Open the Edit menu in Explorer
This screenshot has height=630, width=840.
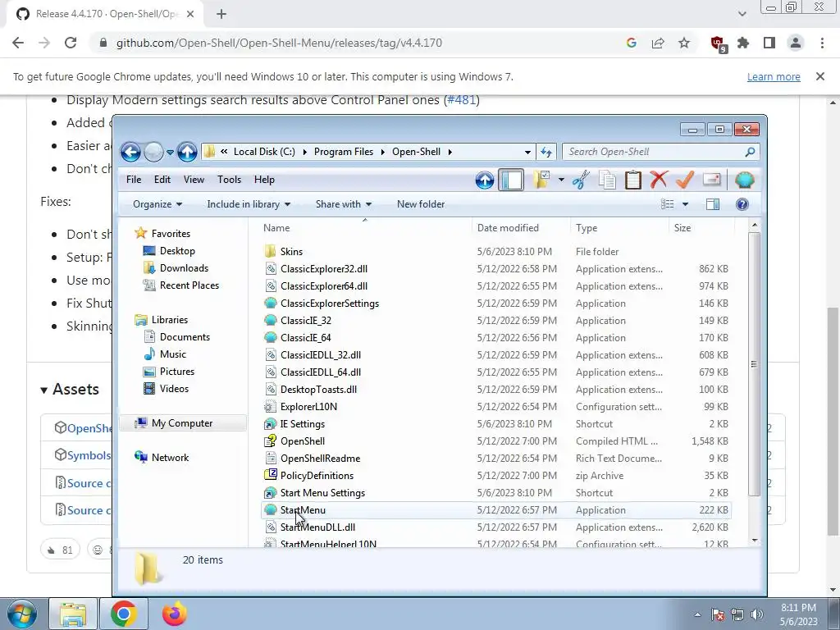162,180
